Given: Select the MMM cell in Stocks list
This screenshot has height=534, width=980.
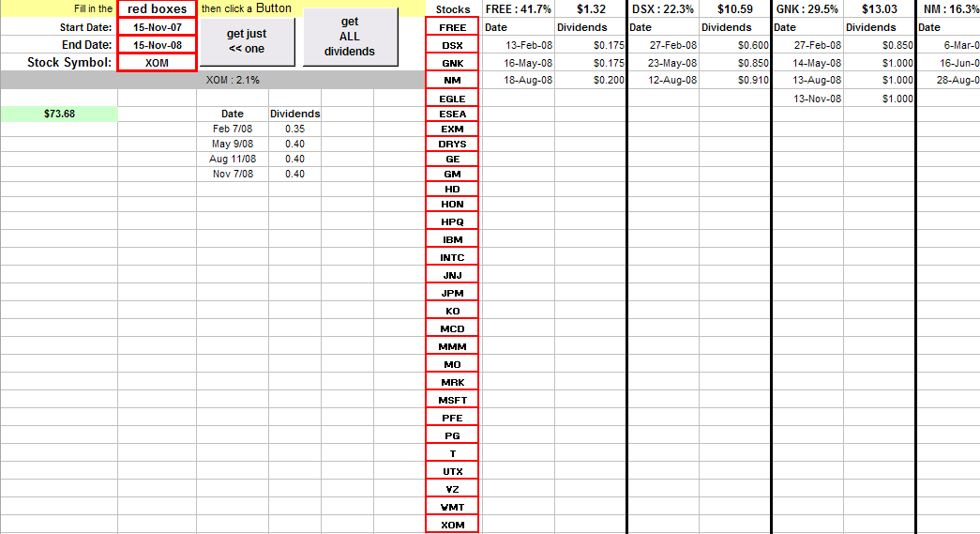Looking at the screenshot, I should click(x=453, y=346).
